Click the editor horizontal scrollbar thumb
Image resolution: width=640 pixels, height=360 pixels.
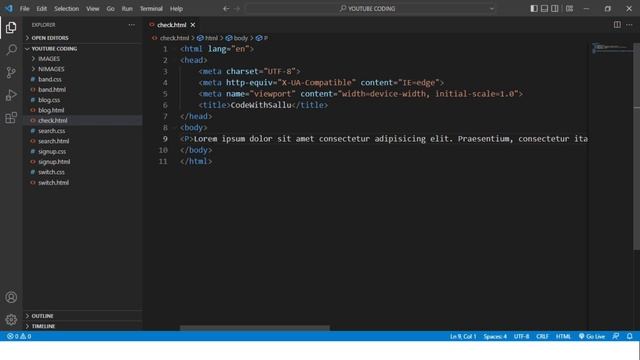point(255,328)
